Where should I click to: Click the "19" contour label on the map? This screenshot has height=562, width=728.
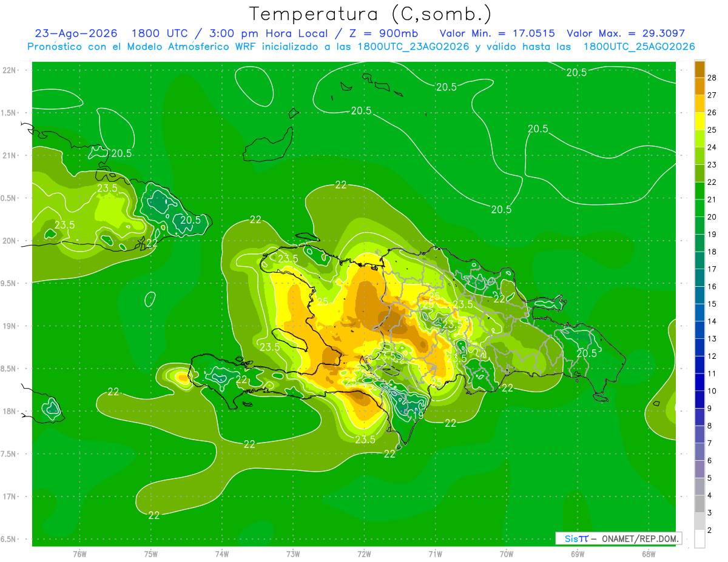click(x=418, y=415)
